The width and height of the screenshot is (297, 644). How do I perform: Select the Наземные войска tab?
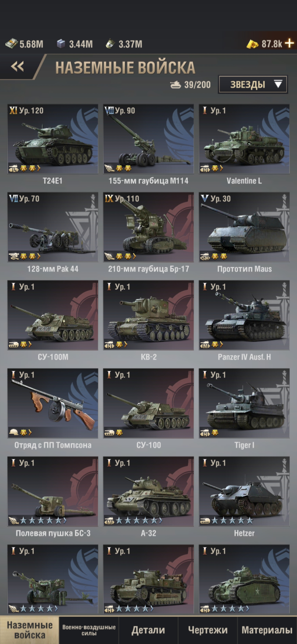pos(29,630)
